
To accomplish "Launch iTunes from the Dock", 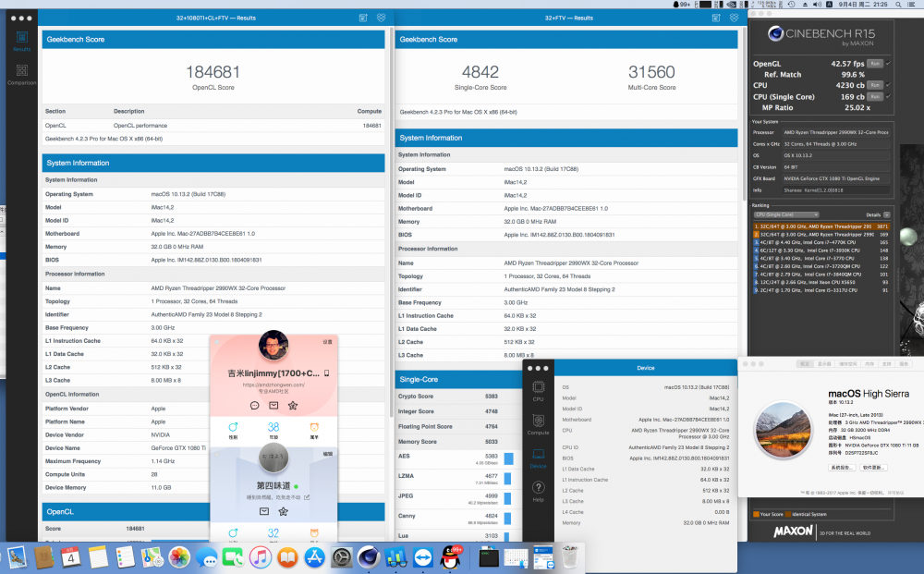I will [260, 557].
